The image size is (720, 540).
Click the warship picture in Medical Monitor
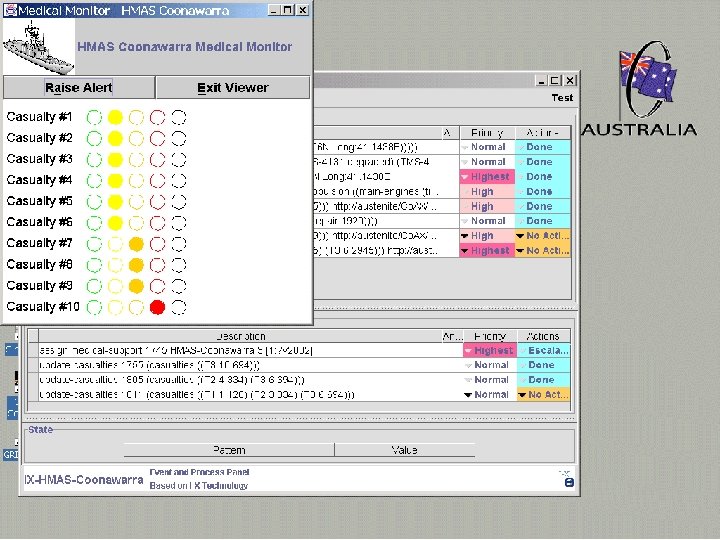(x=39, y=47)
